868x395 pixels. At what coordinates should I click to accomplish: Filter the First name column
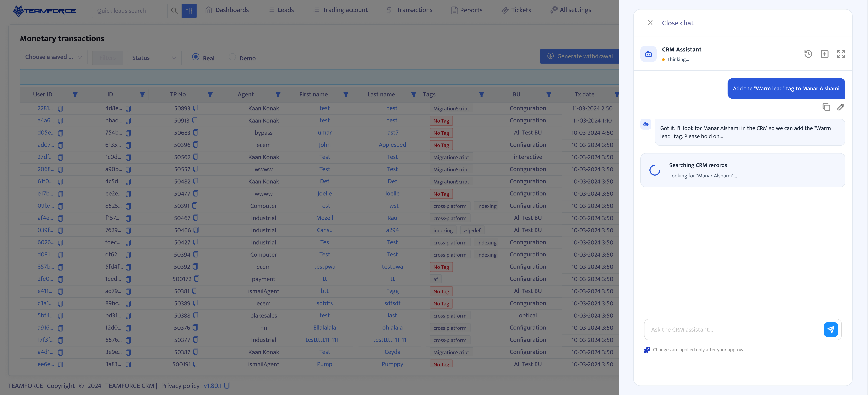click(346, 95)
